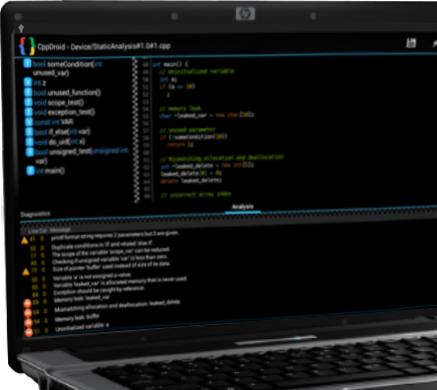
Task: Open the Mismatching allocation and deallocation diagnostic
Action: [117, 306]
